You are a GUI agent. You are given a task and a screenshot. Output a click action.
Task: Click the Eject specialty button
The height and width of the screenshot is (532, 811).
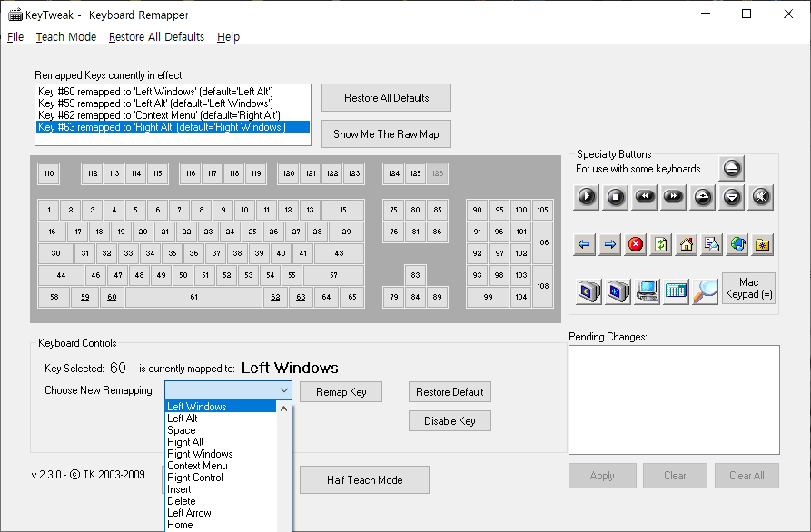coord(732,168)
